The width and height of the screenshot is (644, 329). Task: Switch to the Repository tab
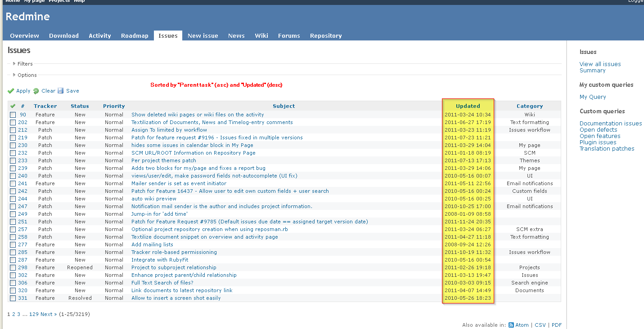click(x=326, y=36)
